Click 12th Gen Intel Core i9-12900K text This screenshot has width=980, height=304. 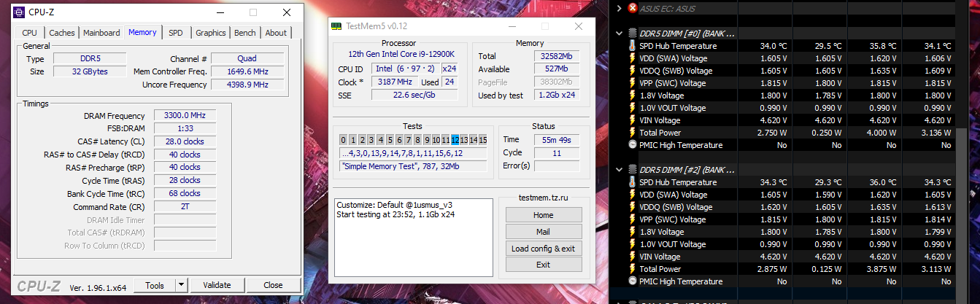coord(401,54)
